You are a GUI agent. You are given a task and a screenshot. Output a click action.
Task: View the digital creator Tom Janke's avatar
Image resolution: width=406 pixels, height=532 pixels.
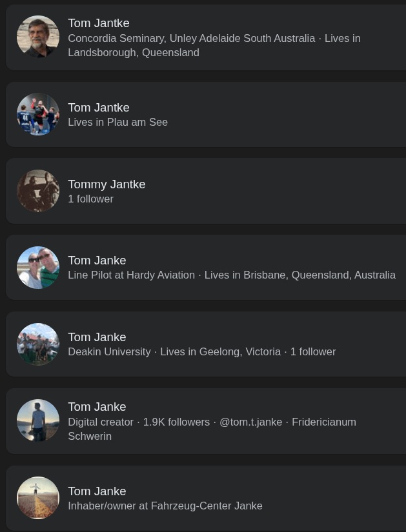38,420
